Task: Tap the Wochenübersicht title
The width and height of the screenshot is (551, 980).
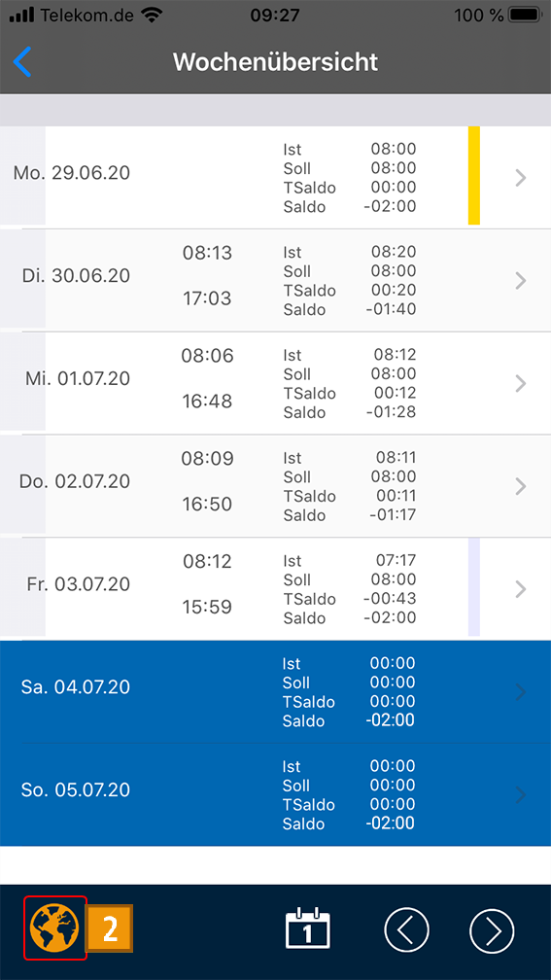Action: coord(276,62)
